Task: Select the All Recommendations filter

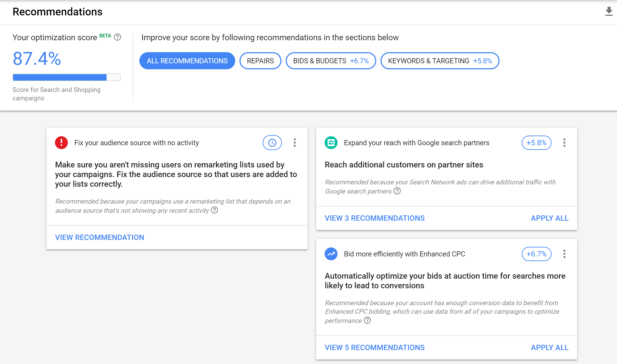Action: pos(187,61)
